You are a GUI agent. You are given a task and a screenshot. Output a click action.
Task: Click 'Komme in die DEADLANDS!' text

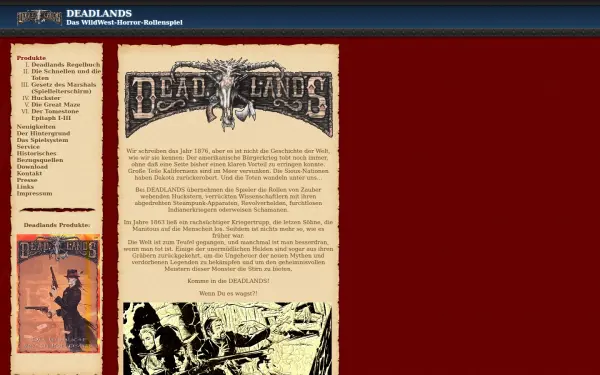tap(228, 281)
